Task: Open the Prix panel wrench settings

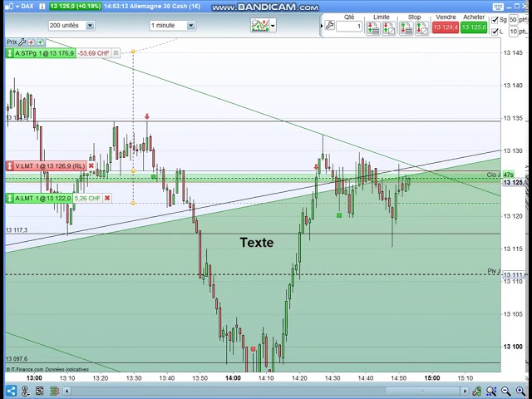Action: click(x=22, y=42)
